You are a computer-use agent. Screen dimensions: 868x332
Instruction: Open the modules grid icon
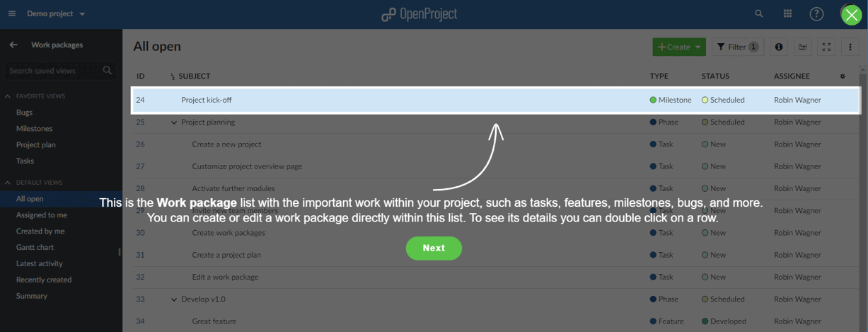tap(787, 13)
